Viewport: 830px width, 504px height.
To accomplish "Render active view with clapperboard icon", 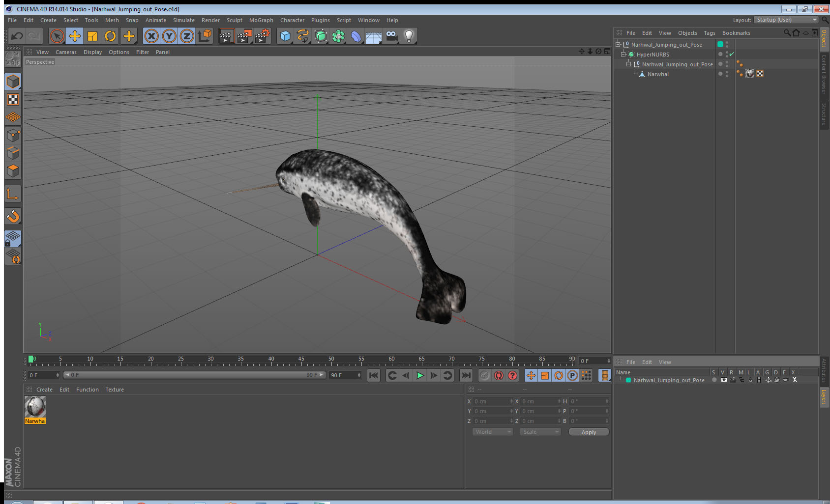I will point(226,36).
